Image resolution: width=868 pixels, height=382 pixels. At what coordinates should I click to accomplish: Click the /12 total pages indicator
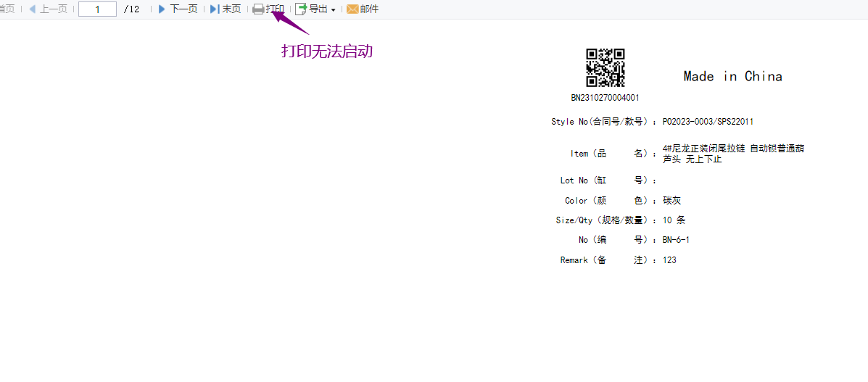[131, 9]
